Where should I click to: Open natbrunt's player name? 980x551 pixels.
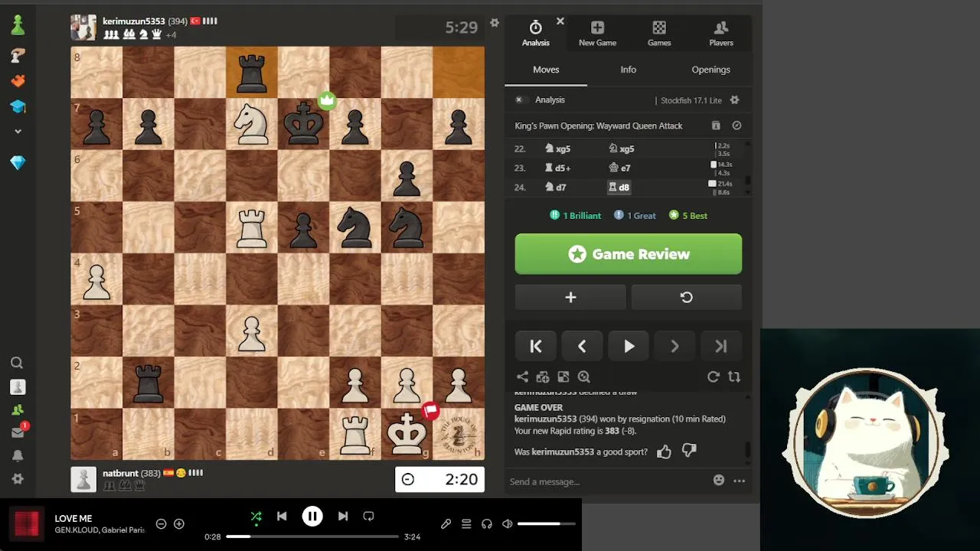(x=120, y=473)
